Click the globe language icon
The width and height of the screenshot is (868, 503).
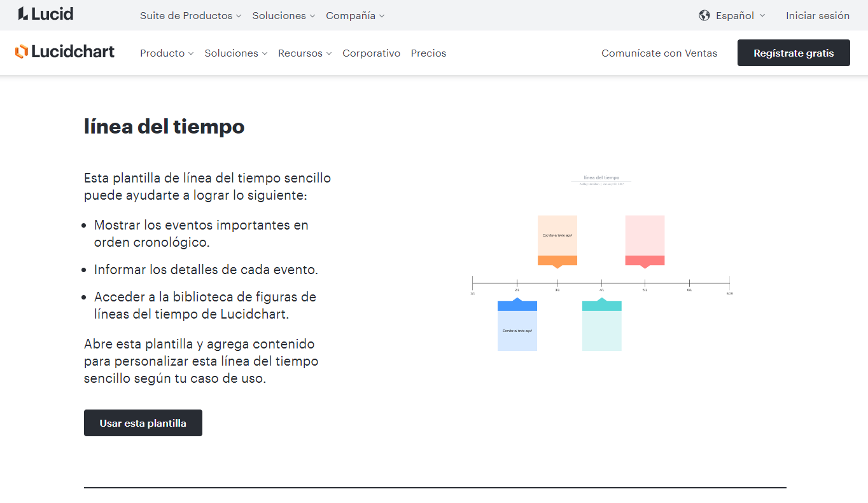704,16
